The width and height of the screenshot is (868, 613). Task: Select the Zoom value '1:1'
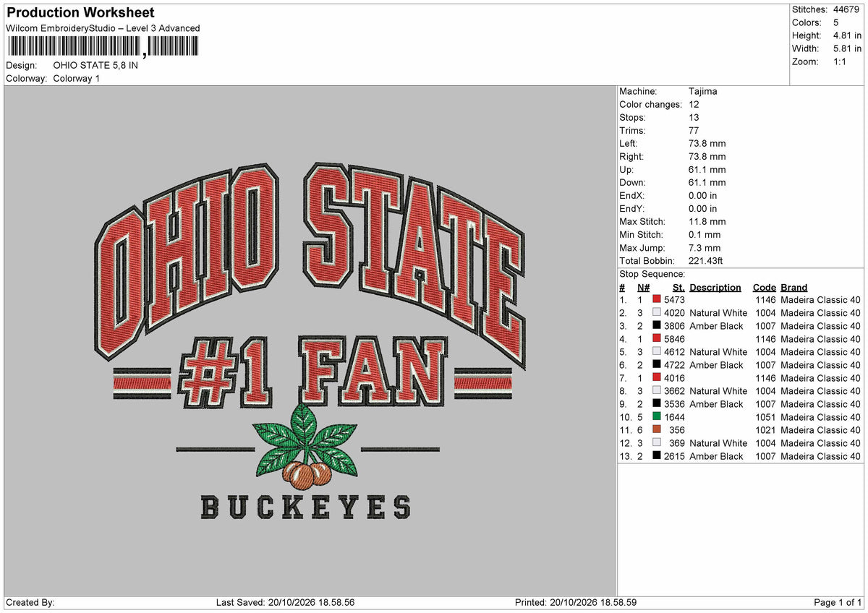[x=841, y=61]
